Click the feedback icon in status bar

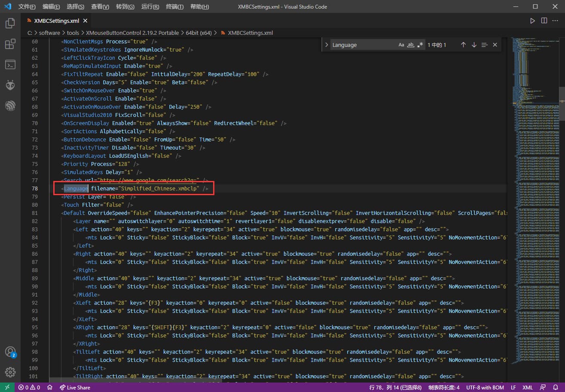click(542, 387)
